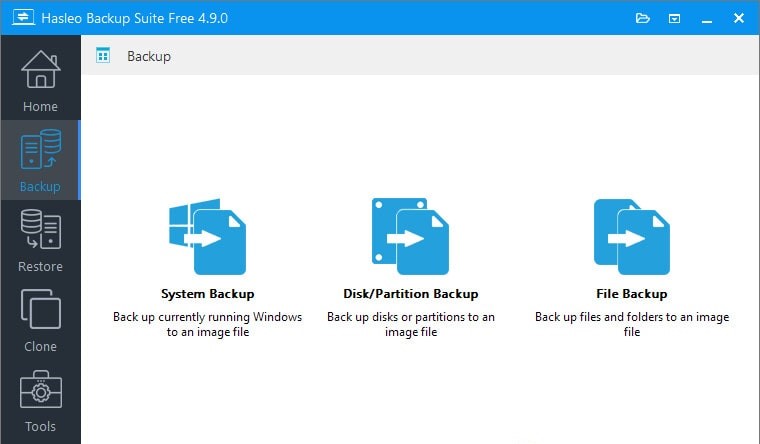The height and width of the screenshot is (444, 760).
Task: Select the File Backup title
Action: 632,294
